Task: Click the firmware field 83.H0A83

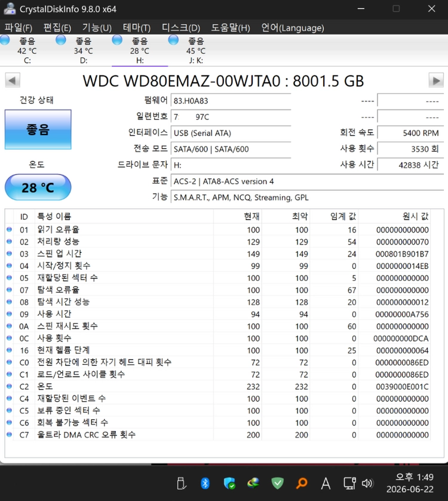Action: 231,100
